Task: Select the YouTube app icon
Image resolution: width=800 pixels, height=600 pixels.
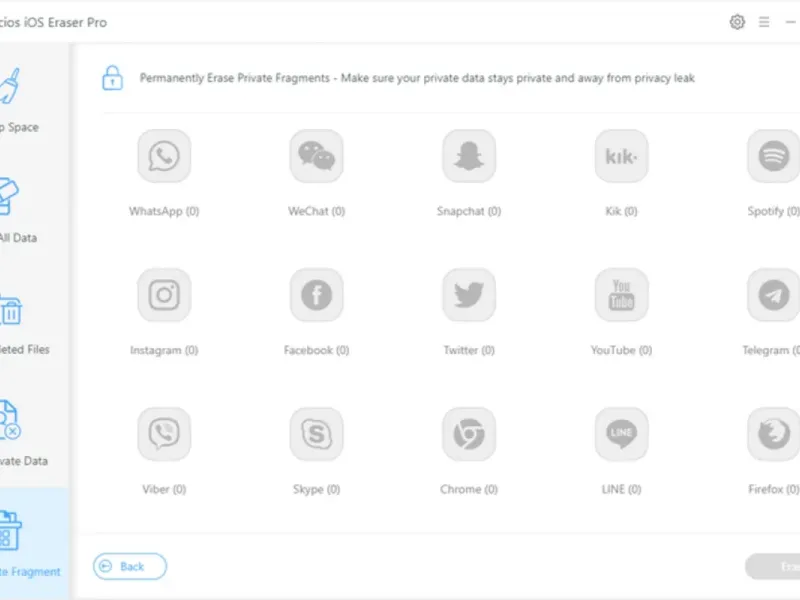Action: click(x=621, y=295)
